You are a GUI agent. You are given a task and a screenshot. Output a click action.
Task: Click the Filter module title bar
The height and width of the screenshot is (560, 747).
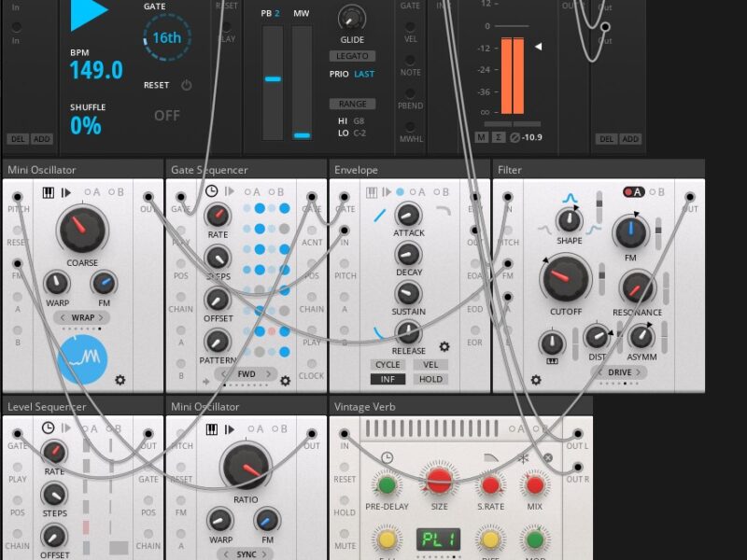point(599,170)
